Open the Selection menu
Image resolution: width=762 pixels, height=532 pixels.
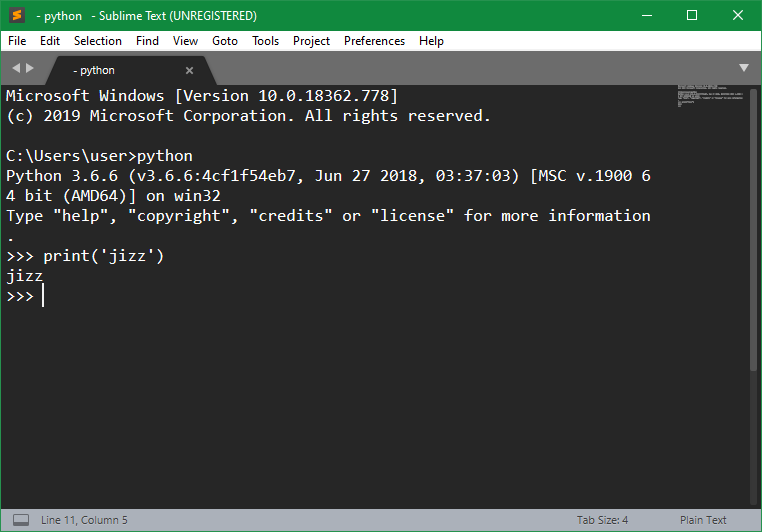[x=98, y=41]
